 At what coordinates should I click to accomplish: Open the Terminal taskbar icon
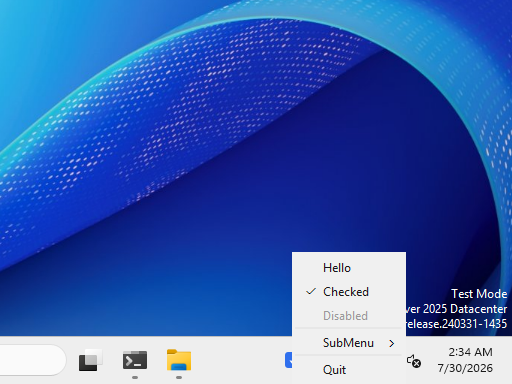(135, 360)
